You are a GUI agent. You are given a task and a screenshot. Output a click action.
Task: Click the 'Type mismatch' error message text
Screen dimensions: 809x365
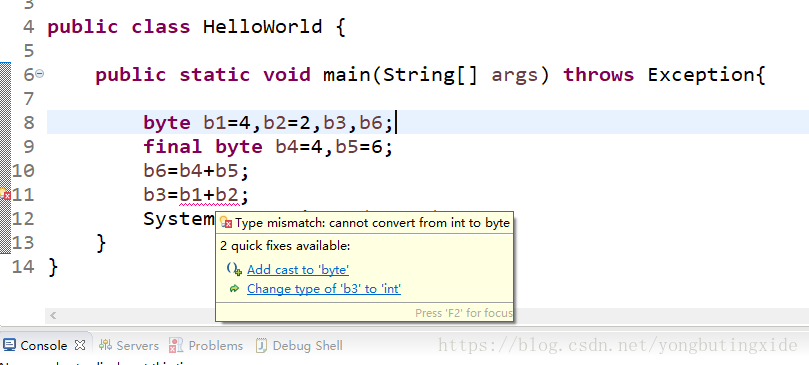click(x=373, y=223)
